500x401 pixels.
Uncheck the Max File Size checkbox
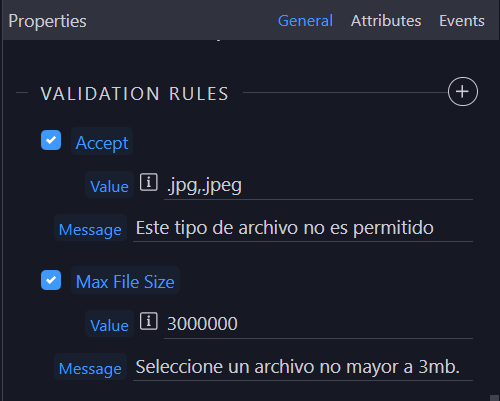pos(51,280)
